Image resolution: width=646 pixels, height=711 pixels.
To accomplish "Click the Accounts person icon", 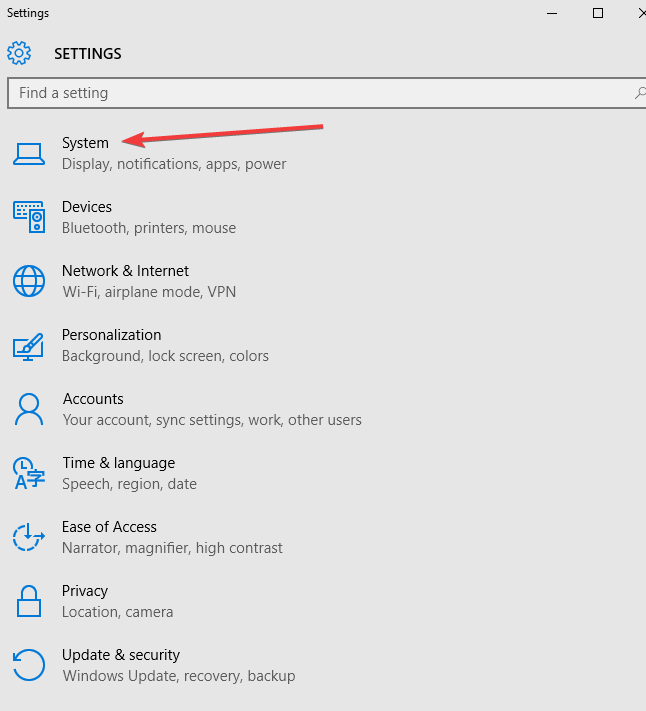I will coord(29,409).
